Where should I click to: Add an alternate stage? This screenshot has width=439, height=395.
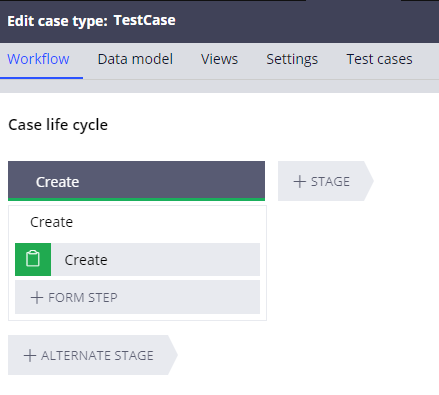tap(92, 355)
